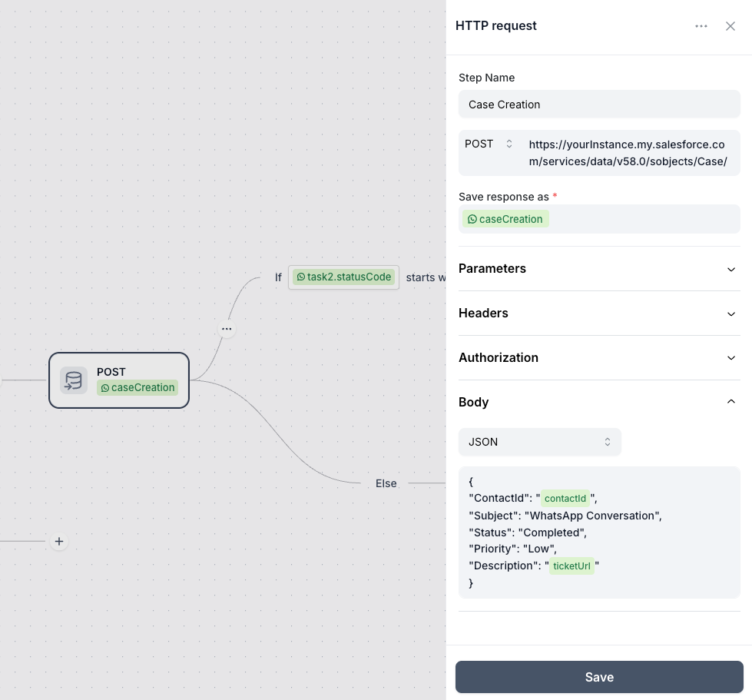This screenshot has width=752, height=700.
Task: Select the POST caseCreation node
Action: coord(119,380)
